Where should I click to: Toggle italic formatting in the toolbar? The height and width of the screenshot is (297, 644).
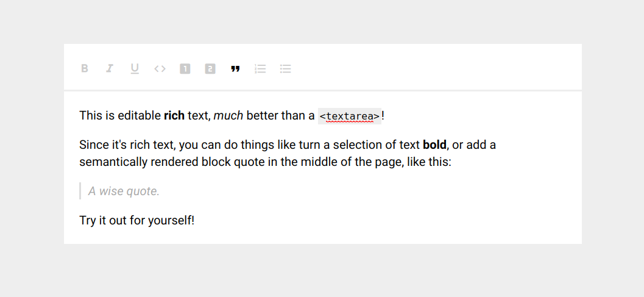(x=110, y=69)
